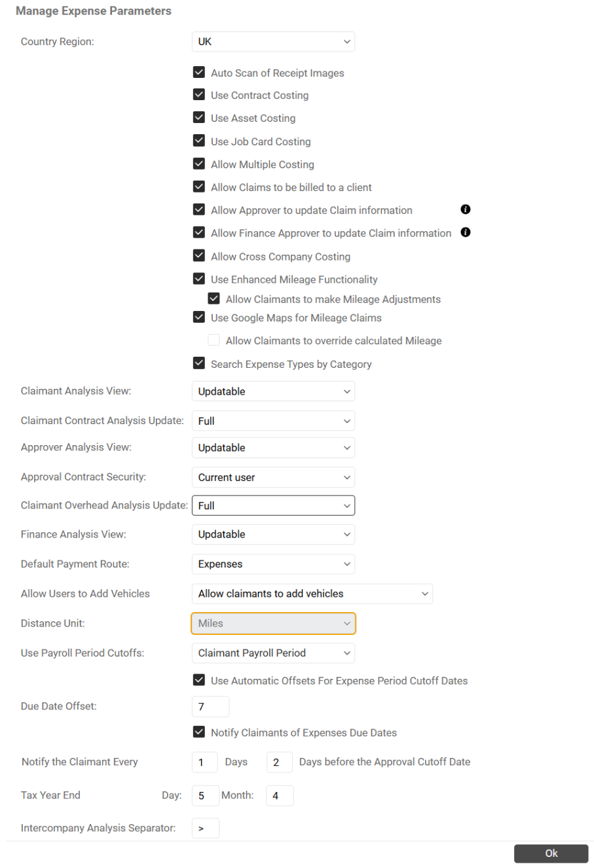Open Approval Contract Security dropdown

(273, 477)
